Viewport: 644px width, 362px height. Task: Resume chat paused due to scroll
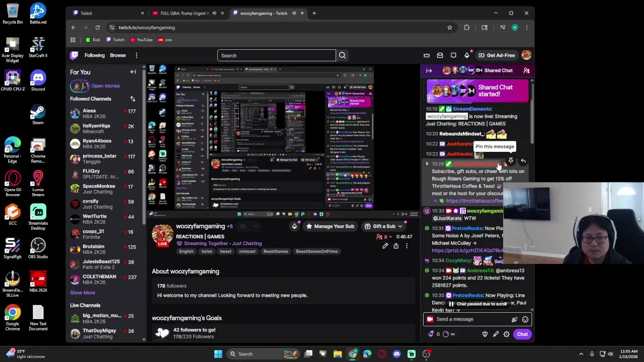(477, 304)
